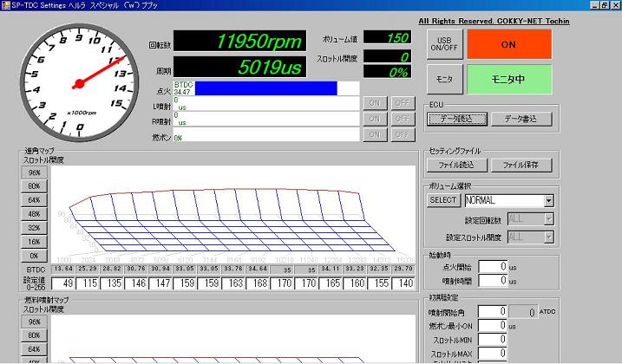Click the 燃ポン最小ON input field
This screenshot has height=364, width=622.
click(x=493, y=326)
